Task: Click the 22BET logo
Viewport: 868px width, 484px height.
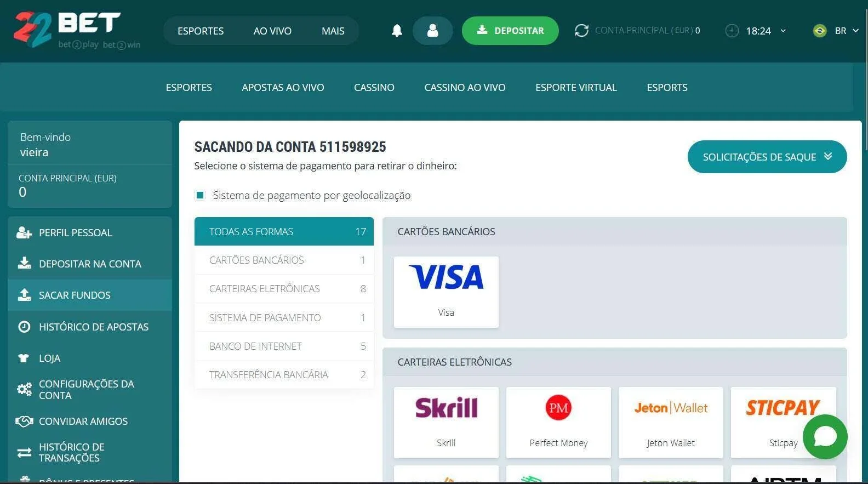Action: (77, 30)
